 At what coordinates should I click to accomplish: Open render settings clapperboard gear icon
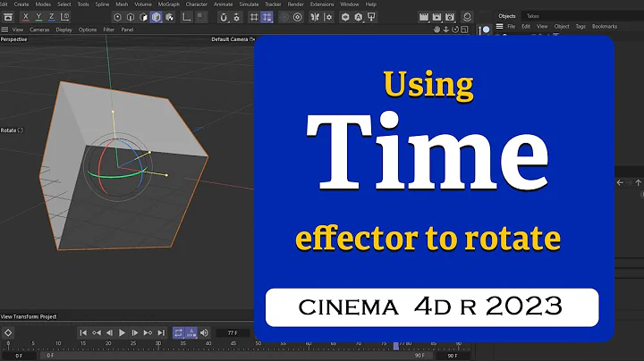450,17
